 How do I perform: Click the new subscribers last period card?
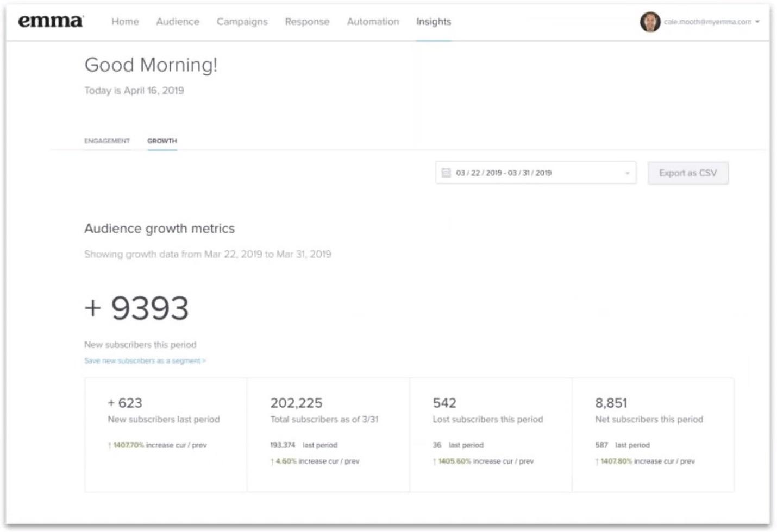click(x=166, y=435)
